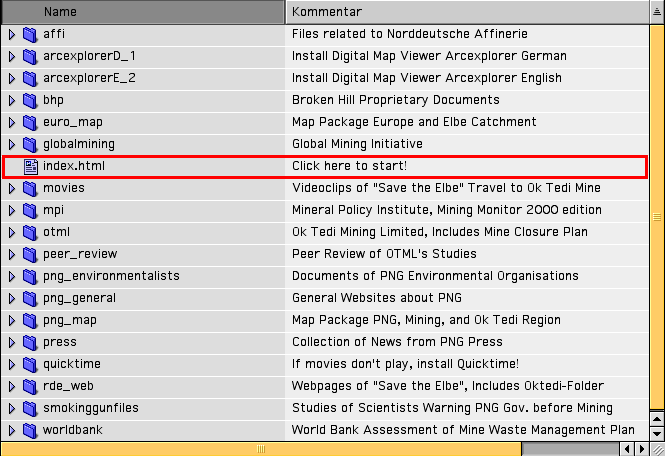
Task: Expand the press folder triangle
Action: click(x=12, y=343)
